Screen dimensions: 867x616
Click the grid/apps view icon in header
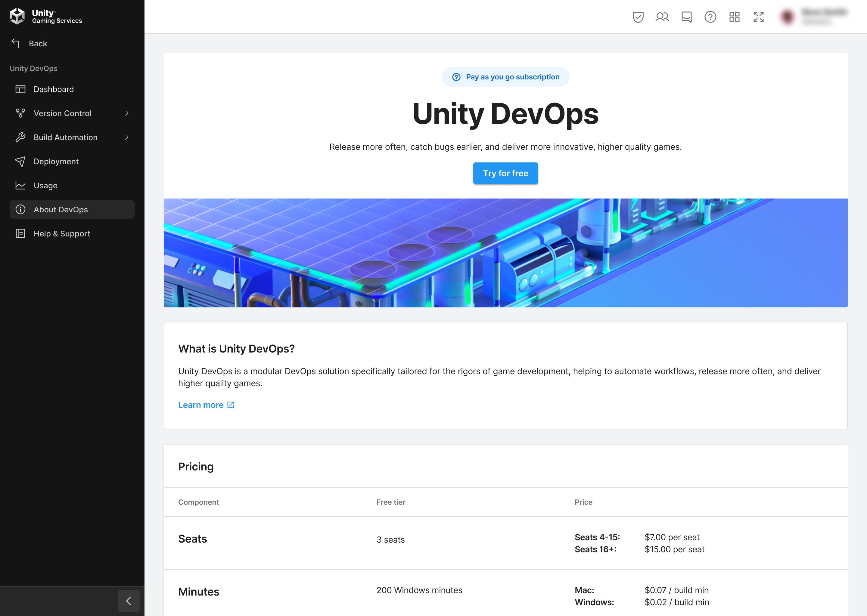pyautogui.click(x=735, y=17)
